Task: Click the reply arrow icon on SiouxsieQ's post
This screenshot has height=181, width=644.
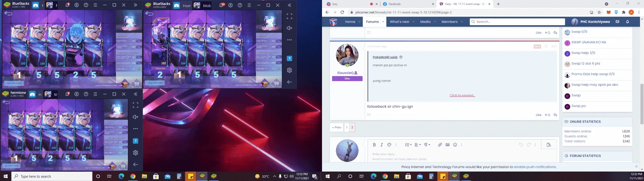Action: 555,115
